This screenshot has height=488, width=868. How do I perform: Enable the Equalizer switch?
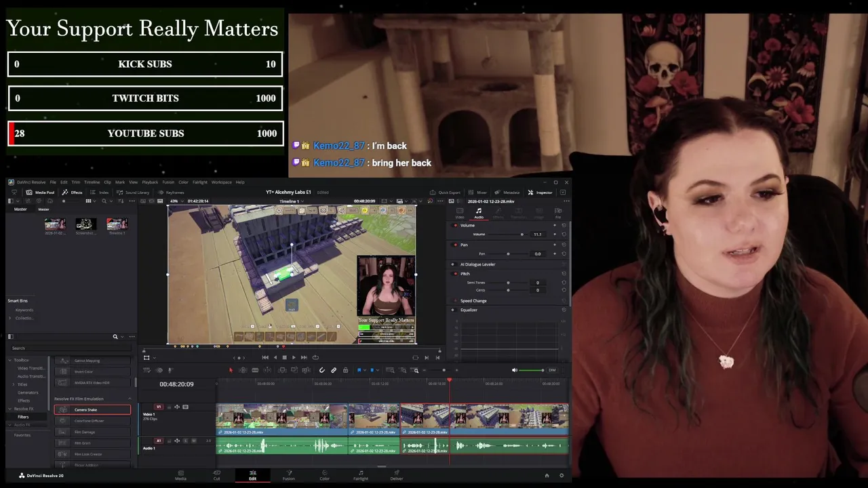click(453, 310)
